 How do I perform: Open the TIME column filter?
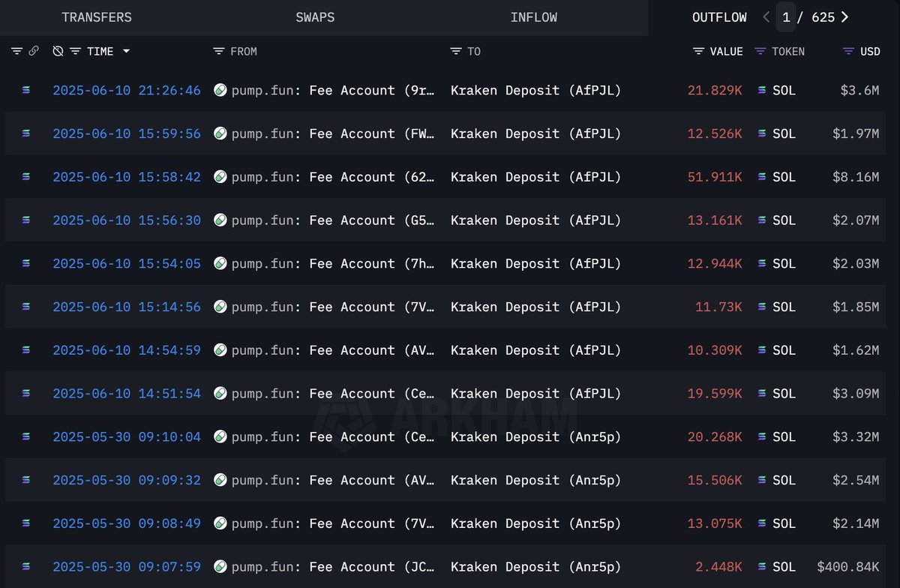pyautogui.click(x=75, y=51)
